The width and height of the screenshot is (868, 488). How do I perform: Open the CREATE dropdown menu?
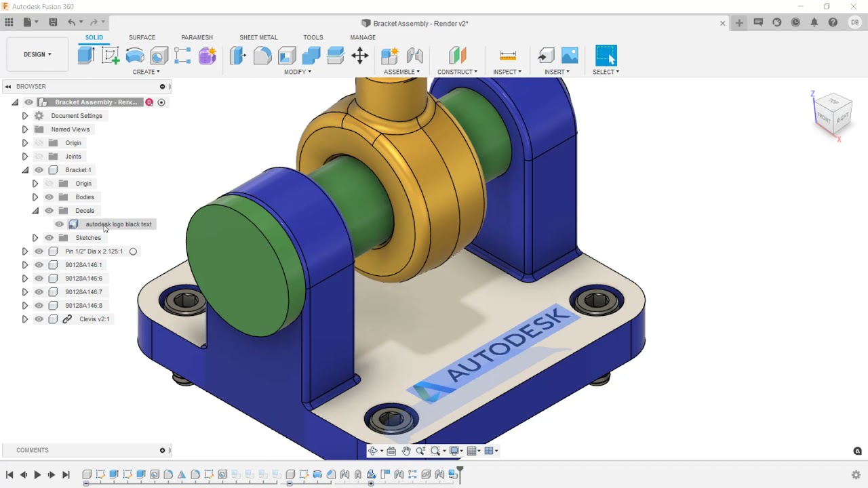[x=146, y=72]
